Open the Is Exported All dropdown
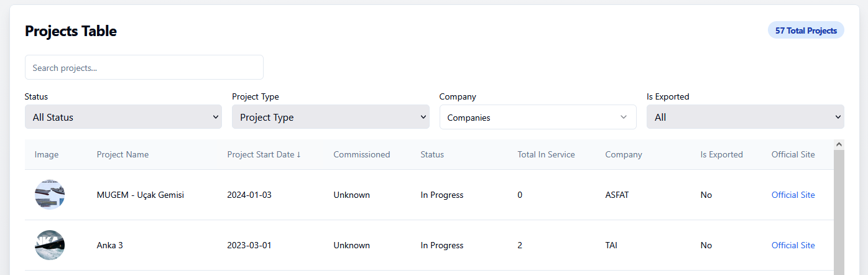Image resolution: width=868 pixels, height=275 pixels. (x=745, y=117)
